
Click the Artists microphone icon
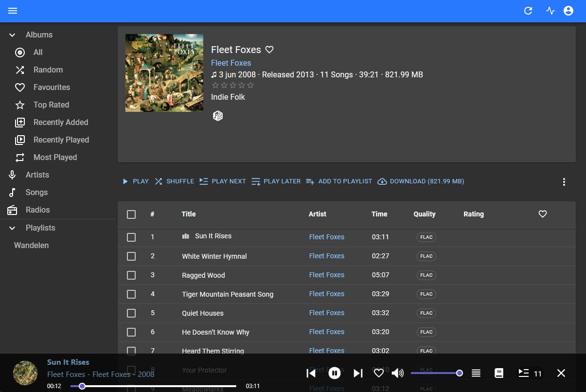(x=12, y=175)
